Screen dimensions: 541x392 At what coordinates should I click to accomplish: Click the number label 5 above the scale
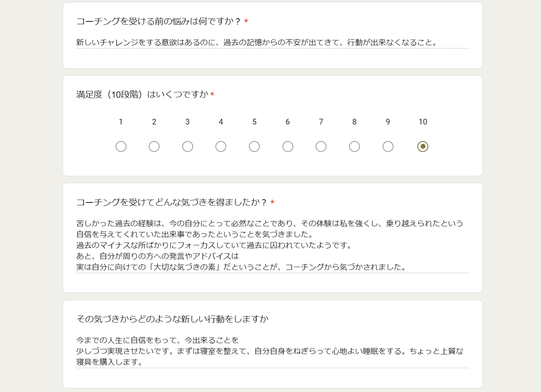tap(254, 122)
